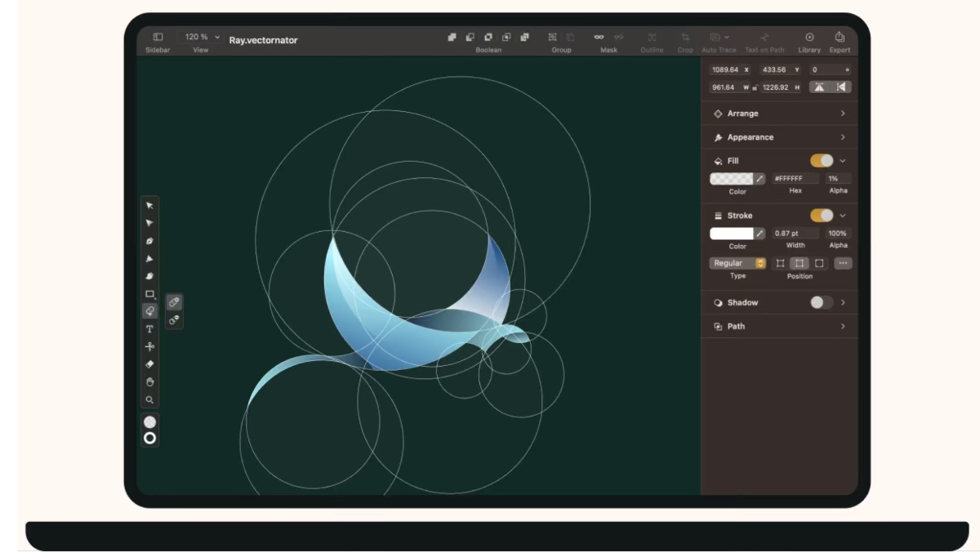Expand the Path section
The image size is (980, 553).
779,326
